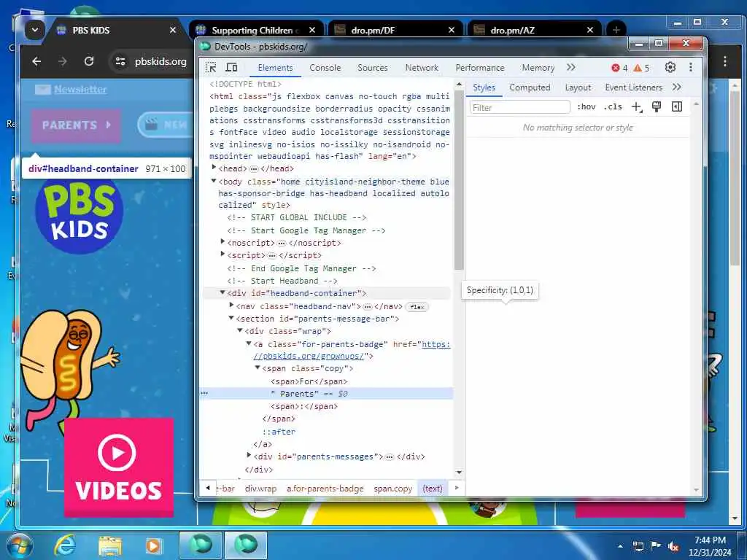Switch to the Elements panel tab
The height and width of the screenshot is (560, 747).
point(275,68)
